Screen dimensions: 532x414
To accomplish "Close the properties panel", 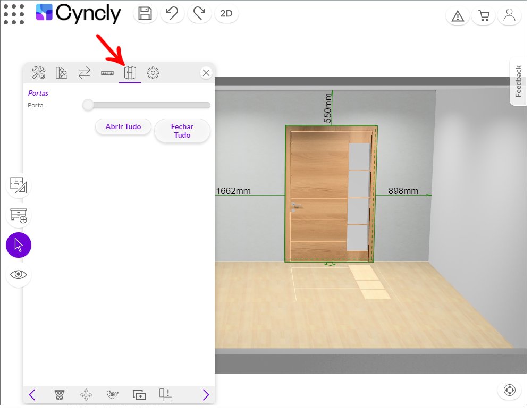I will [206, 73].
